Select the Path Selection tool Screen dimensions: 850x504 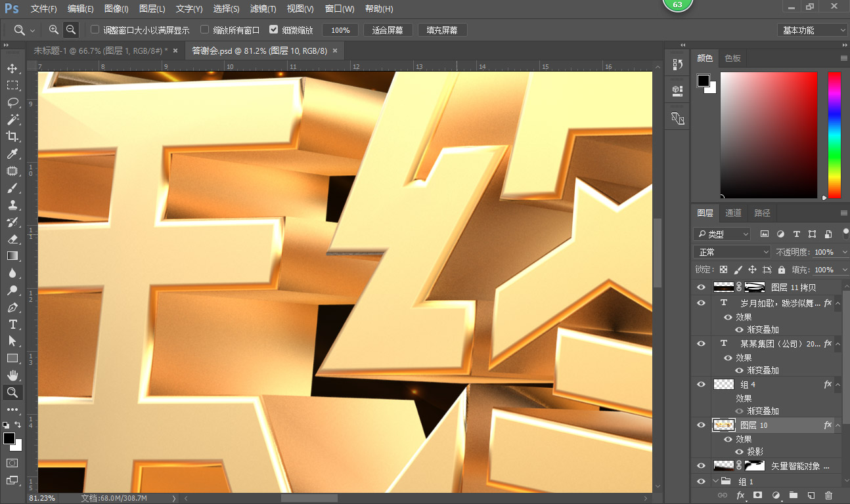coord(12,341)
